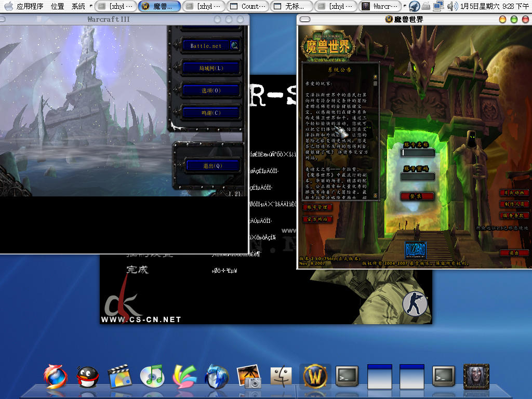Click the Counter-Strike soldier logo badge

pyautogui.click(x=415, y=303)
